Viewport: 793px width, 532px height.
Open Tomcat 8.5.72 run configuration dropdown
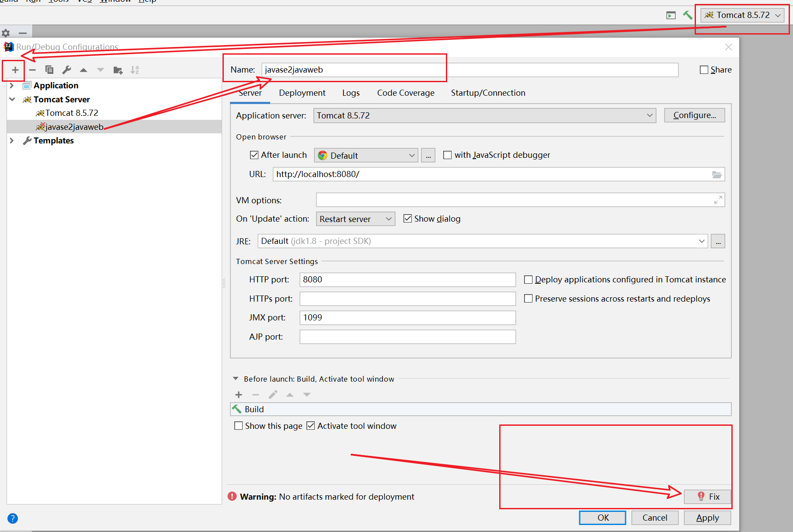743,15
